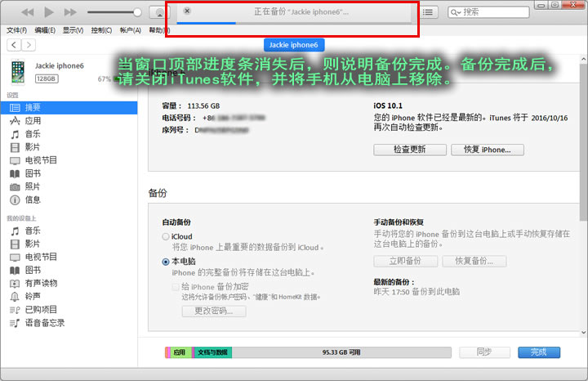Click the 恢复备份... button
588x381 pixels.
(x=474, y=262)
